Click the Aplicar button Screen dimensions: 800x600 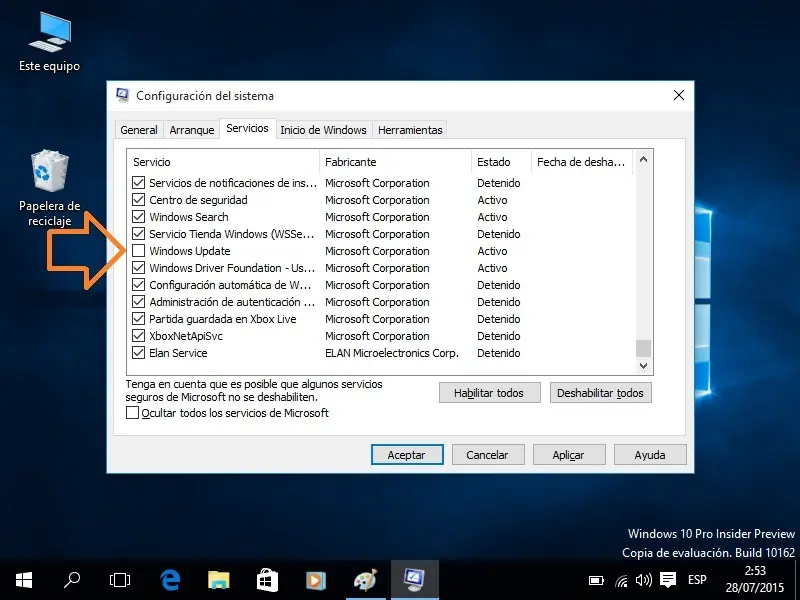[x=568, y=455]
